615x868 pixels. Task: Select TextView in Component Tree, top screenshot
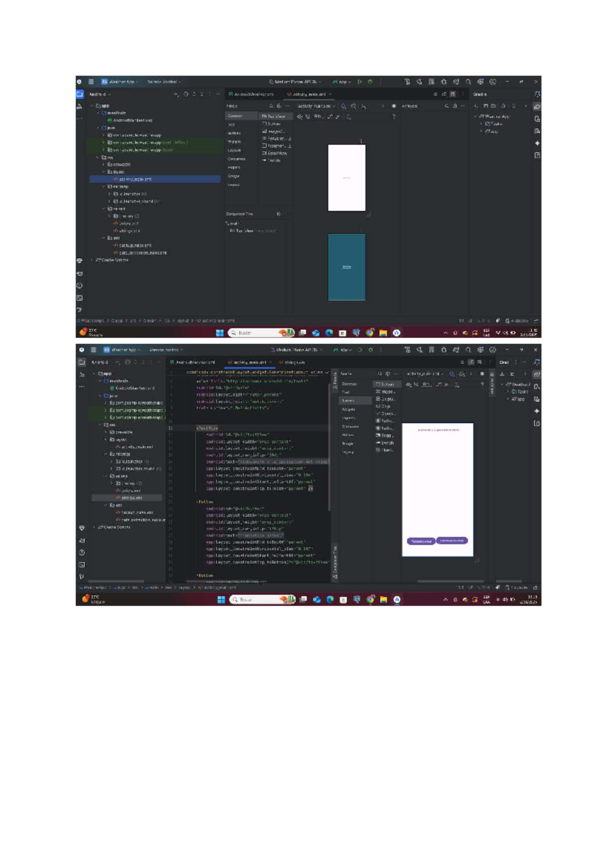tap(254, 231)
